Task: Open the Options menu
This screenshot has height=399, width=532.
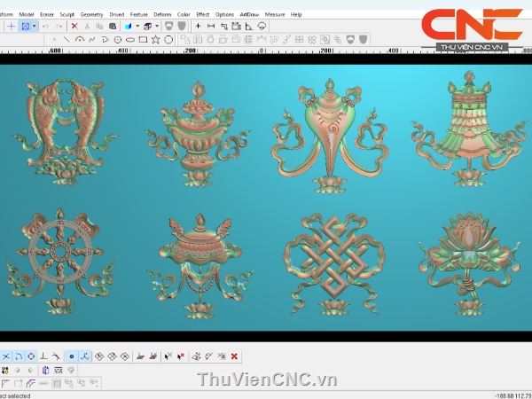Action: pyautogui.click(x=224, y=14)
